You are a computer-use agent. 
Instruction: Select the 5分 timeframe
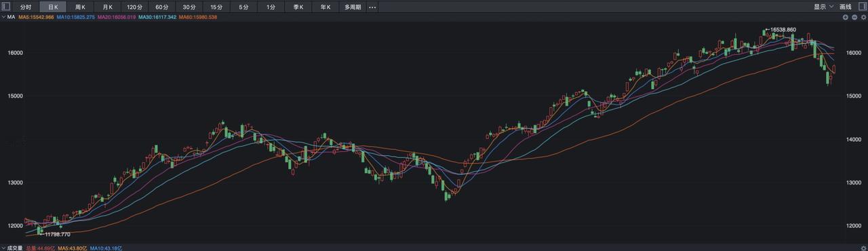(243, 7)
